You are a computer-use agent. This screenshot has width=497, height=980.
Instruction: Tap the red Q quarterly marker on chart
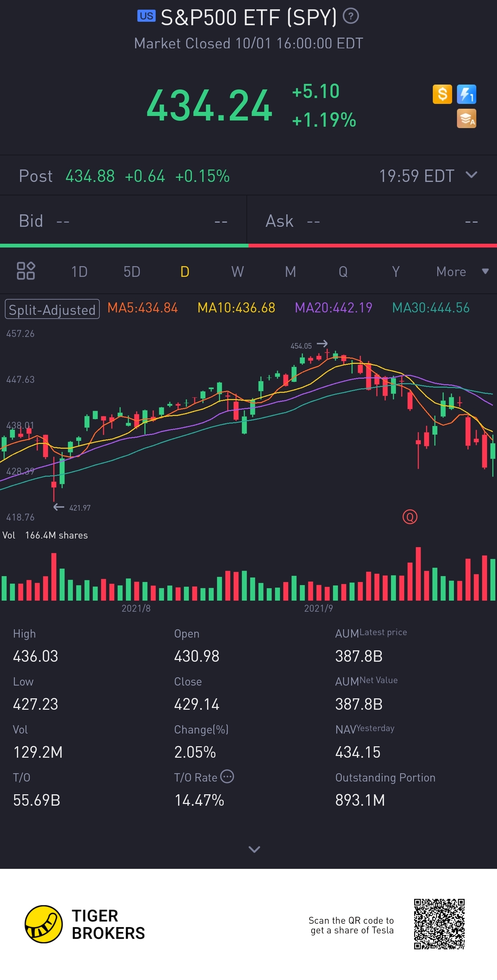(x=410, y=517)
